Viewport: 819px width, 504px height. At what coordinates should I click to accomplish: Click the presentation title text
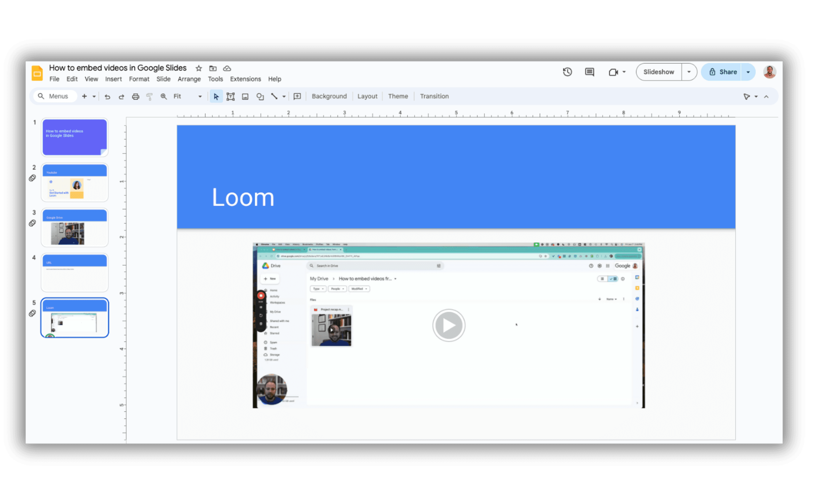(118, 68)
